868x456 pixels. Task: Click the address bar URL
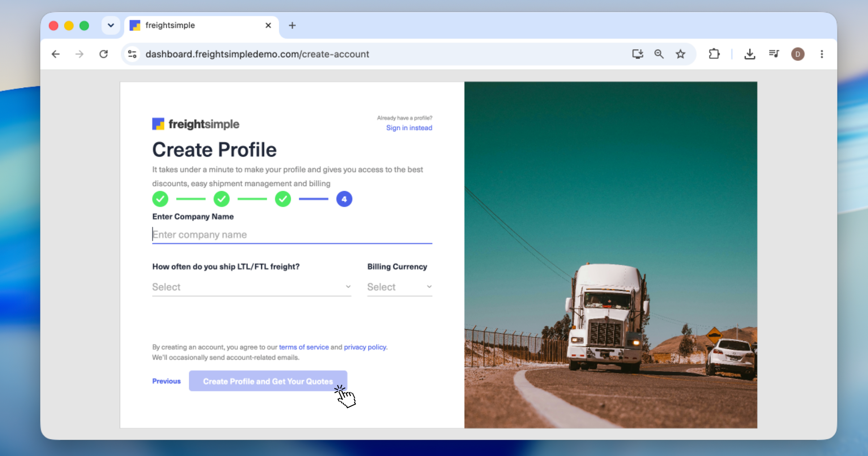click(x=257, y=54)
